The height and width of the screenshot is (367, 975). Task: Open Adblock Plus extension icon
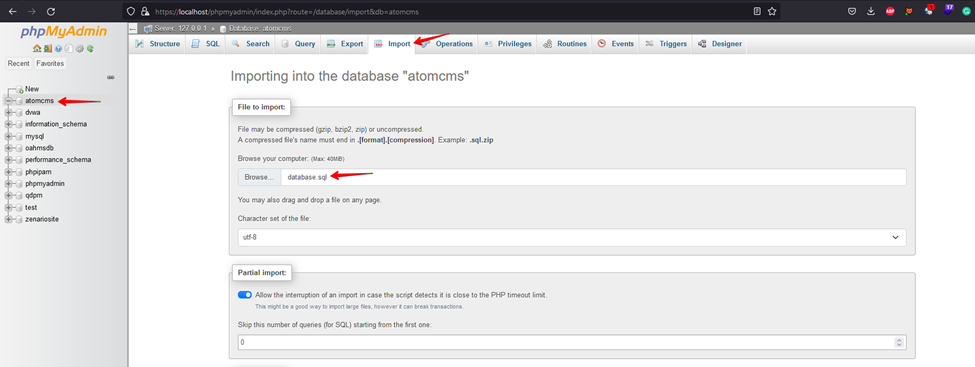click(890, 11)
